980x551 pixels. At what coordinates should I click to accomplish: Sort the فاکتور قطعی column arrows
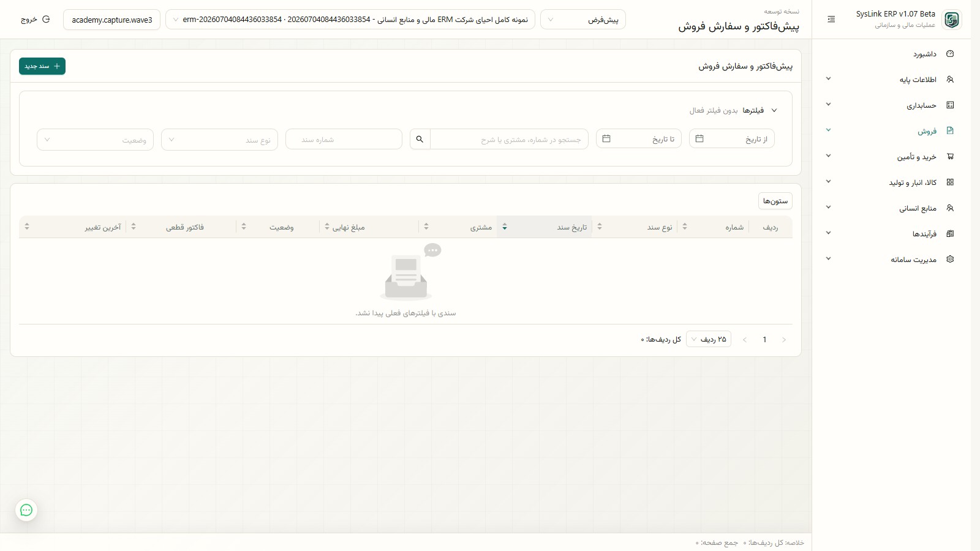(x=134, y=227)
